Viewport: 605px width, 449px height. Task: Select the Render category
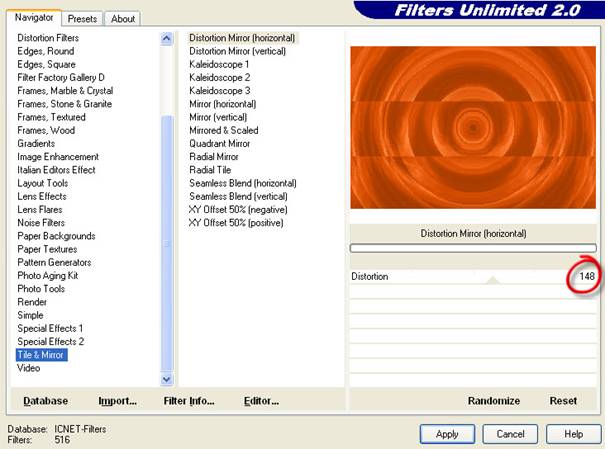tap(32, 302)
